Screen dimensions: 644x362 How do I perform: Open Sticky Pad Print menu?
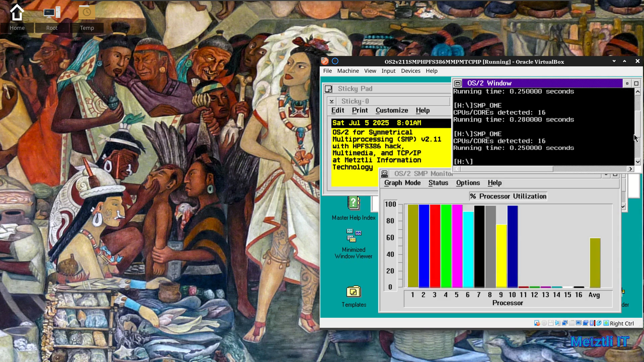point(360,110)
